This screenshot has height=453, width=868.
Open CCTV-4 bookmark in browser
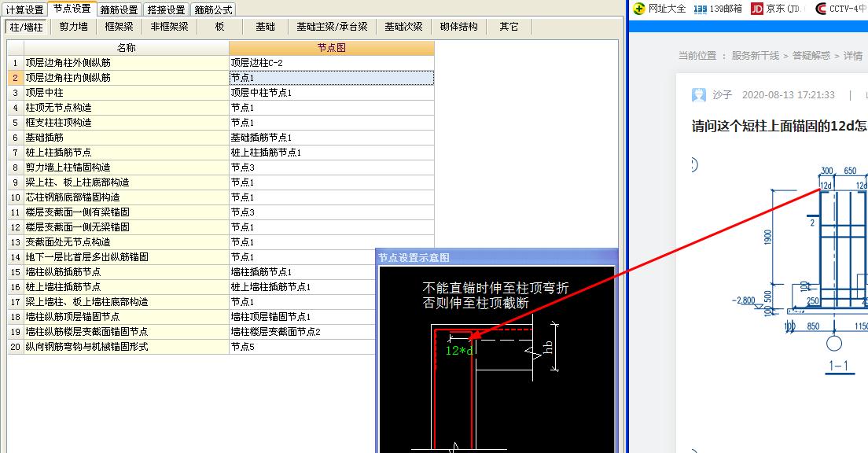coord(842,9)
